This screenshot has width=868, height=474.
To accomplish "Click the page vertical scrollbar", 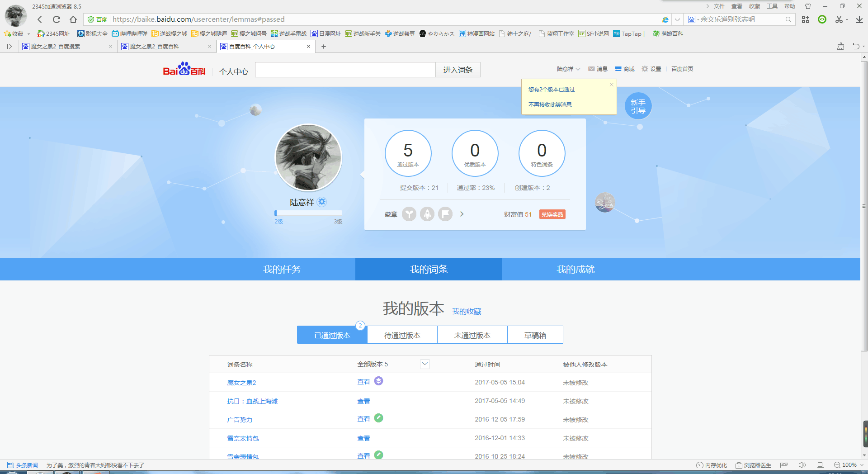I will click(x=864, y=206).
